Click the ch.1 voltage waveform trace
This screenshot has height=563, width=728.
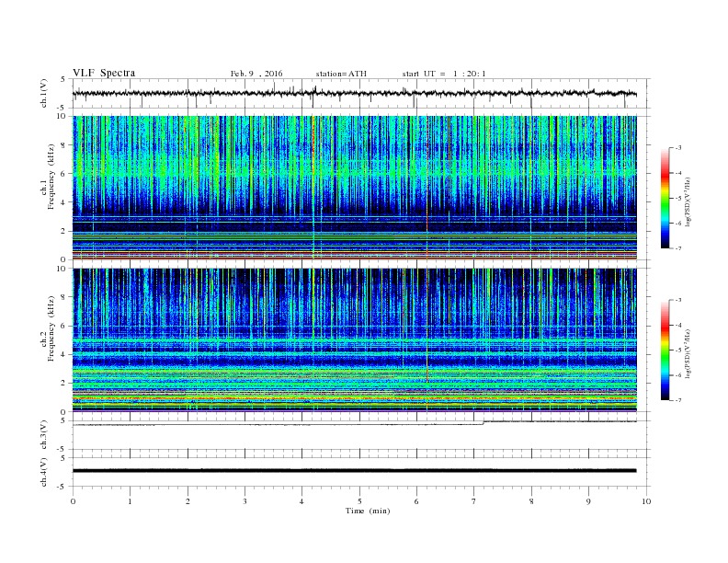[355, 94]
